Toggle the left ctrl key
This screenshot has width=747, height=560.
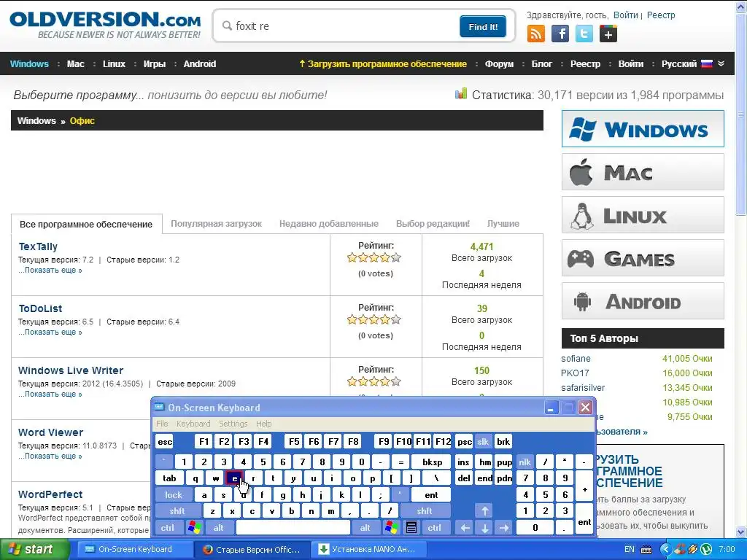(168, 528)
